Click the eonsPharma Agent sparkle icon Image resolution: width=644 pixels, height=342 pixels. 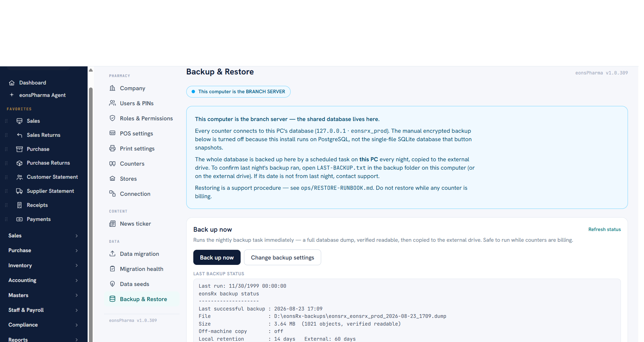12,95
